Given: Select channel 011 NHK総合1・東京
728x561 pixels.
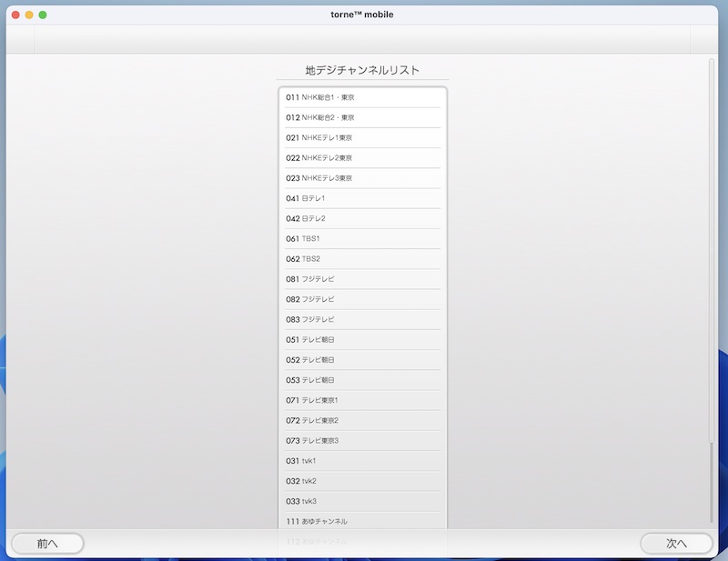Looking at the screenshot, I should coord(362,97).
